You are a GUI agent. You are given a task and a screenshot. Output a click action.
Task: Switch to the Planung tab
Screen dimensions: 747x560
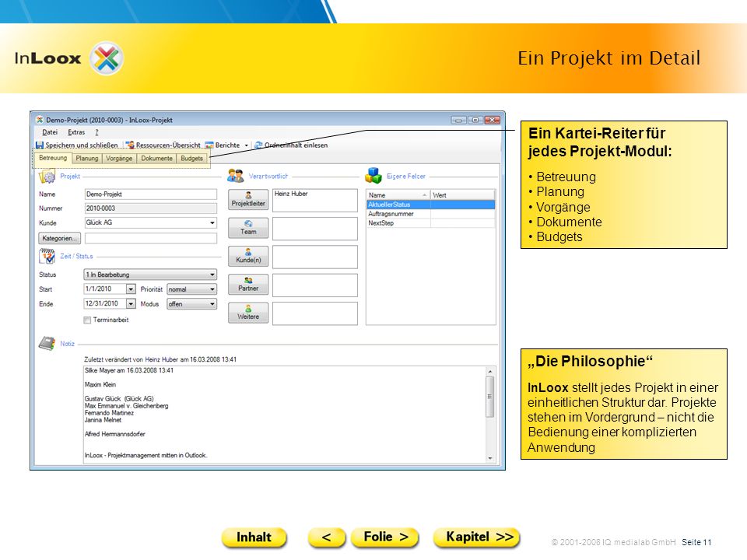(x=86, y=158)
